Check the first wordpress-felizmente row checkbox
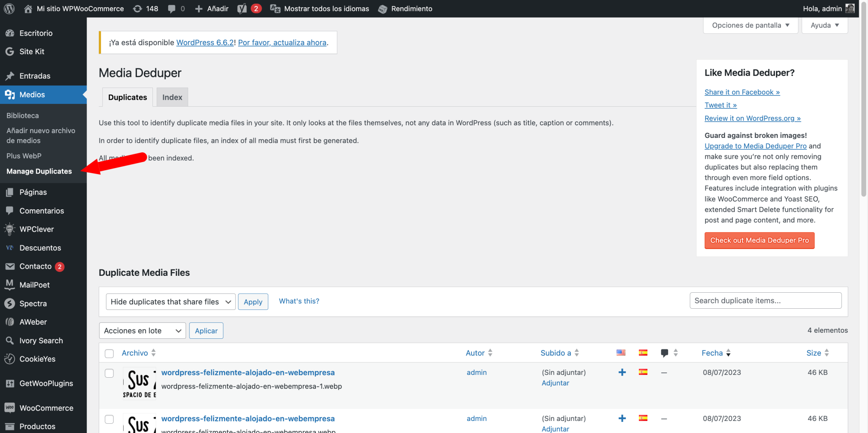Image resolution: width=868 pixels, height=433 pixels. click(x=109, y=373)
